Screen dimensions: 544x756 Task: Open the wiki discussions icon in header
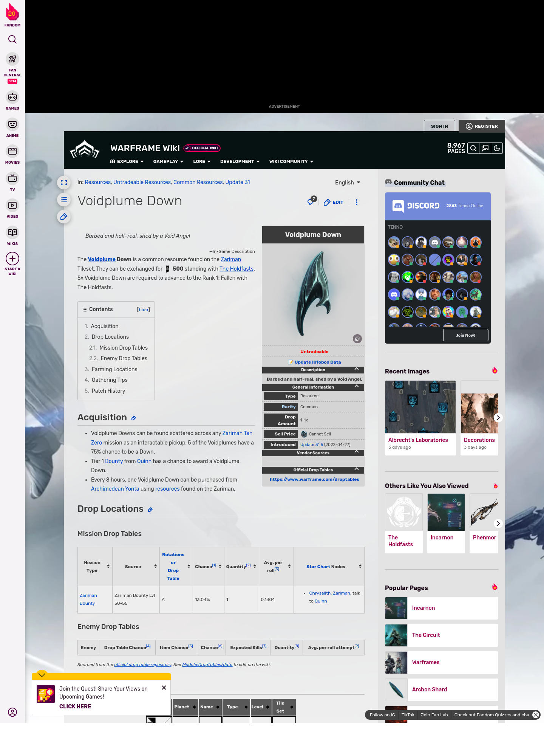point(485,148)
